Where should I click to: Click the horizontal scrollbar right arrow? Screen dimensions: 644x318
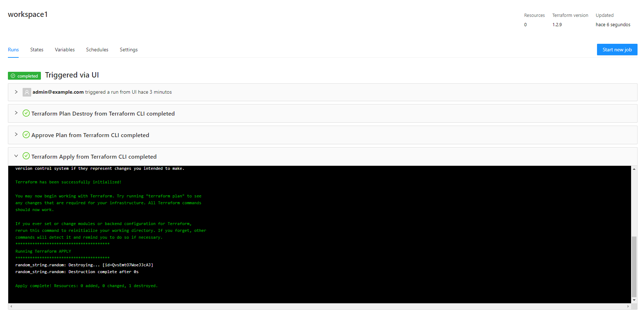[628, 307]
